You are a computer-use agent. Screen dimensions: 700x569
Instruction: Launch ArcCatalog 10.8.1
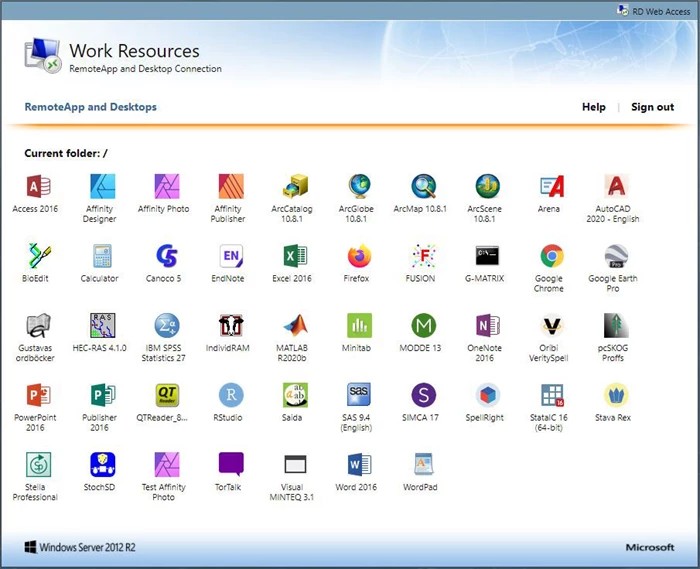click(295, 186)
